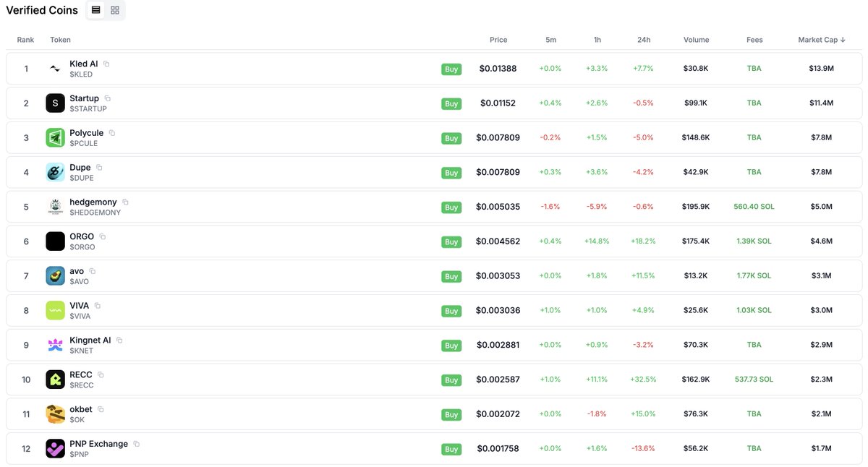Buy the Polycule token
The width and height of the screenshot is (868, 467).
pos(451,138)
